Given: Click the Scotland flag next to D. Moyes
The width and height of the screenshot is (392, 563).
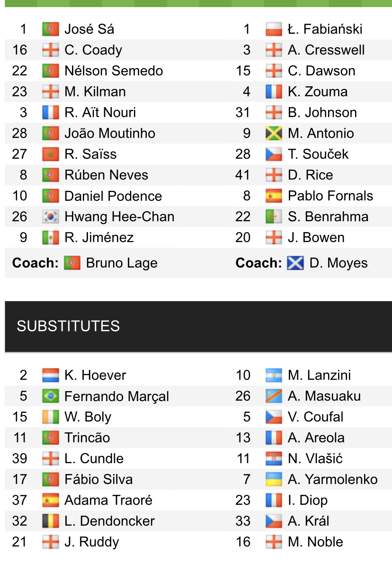Looking at the screenshot, I should [x=295, y=263].
